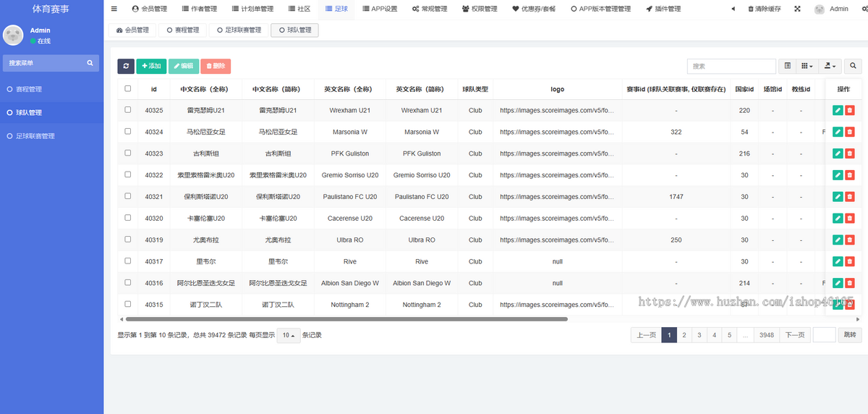Viewport: 868px width, 414px height.
Task: Toggle card view table icon
Action: [x=788, y=66]
